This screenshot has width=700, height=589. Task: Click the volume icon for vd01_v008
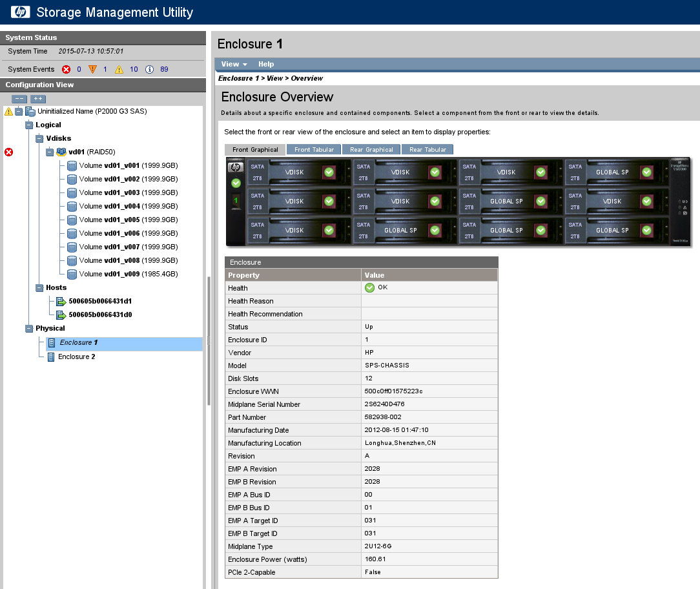pyautogui.click(x=72, y=260)
